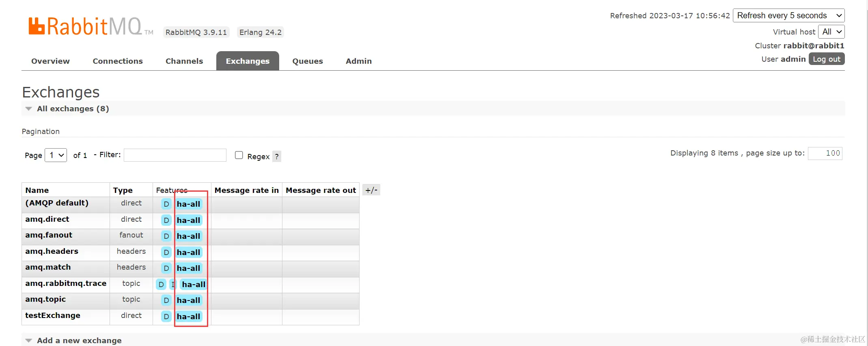This screenshot has height=346, width=868.
Task: Click D feature badge in AMQP default row
Action: [x=166, y=204]
